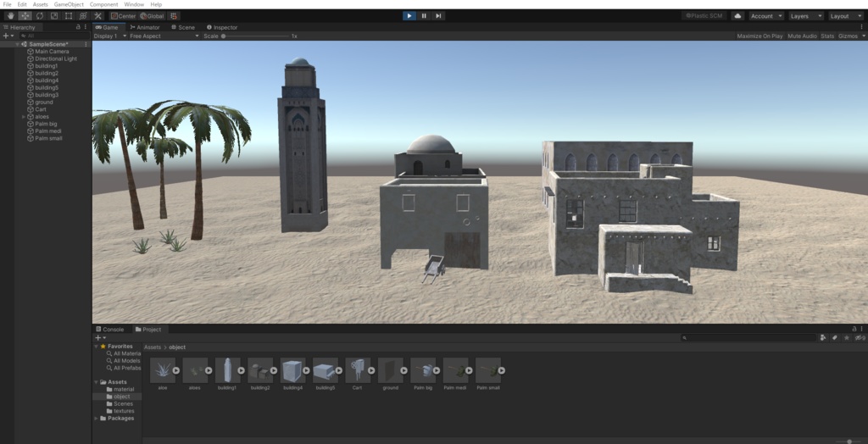Toggle Gizmos in Game view

(x=848, y=36)
